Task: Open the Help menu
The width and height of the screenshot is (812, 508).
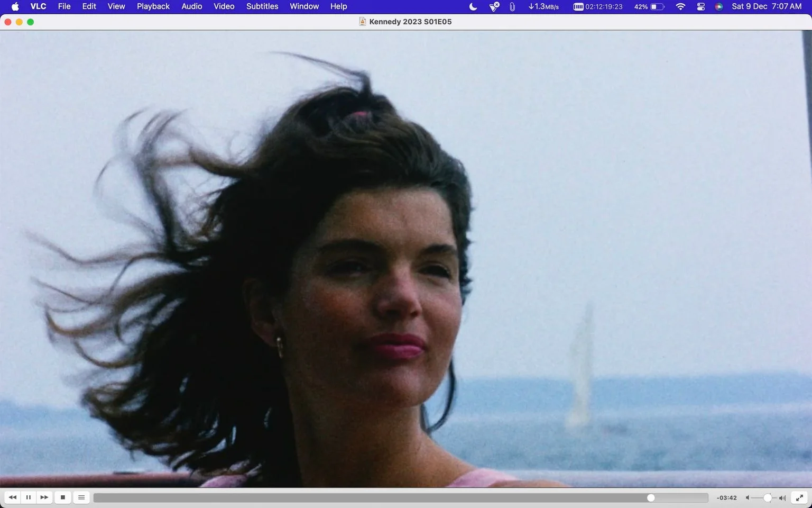Action: click(x=338, y=6)
